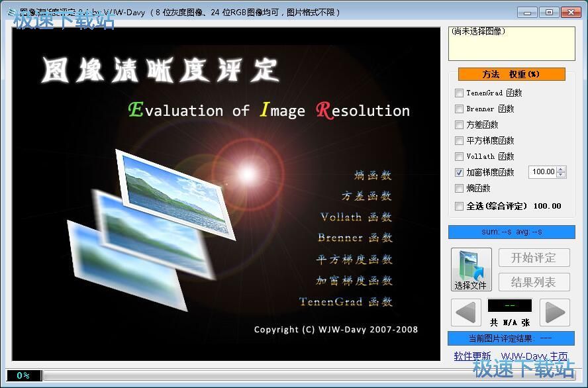
Task: Click the weight value field showing 100.00
Action: point(542,171)
